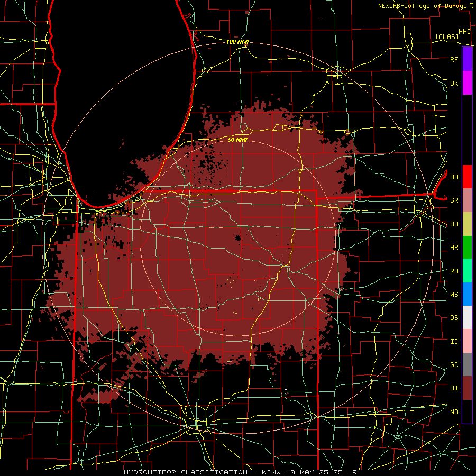Click the Hydrometeor Classification KIWX title text
The width and height of the screenshot is (476, 476).
(240, 472)
